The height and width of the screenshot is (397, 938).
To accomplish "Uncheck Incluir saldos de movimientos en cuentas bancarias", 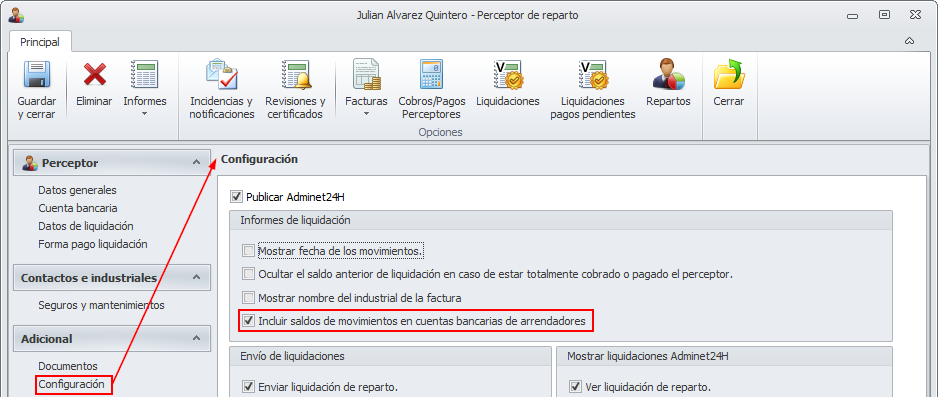I will click(x=248, y=321).
